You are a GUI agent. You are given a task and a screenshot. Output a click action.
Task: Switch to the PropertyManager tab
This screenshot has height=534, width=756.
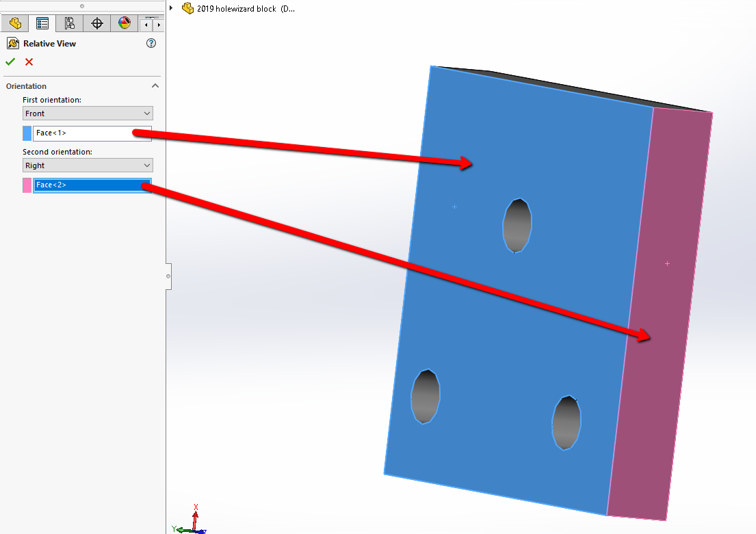[42, 23]
